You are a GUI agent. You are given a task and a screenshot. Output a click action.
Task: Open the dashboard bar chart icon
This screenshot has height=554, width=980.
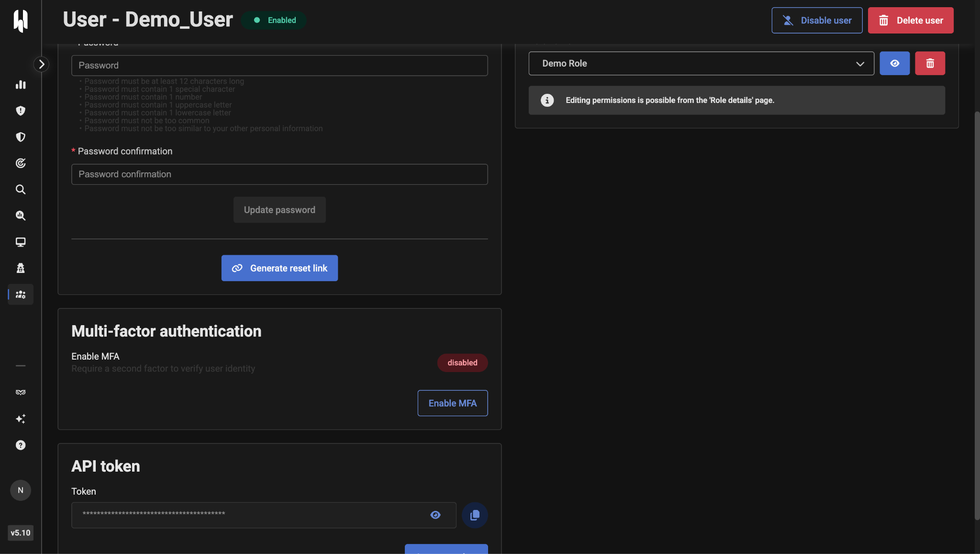(21, 85)
